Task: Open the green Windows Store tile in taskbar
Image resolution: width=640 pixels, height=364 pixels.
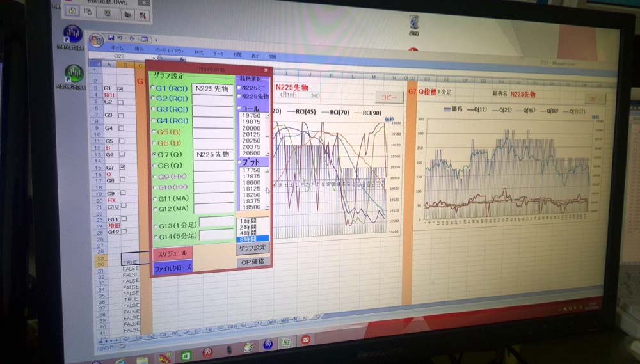Action: [186, 356]
